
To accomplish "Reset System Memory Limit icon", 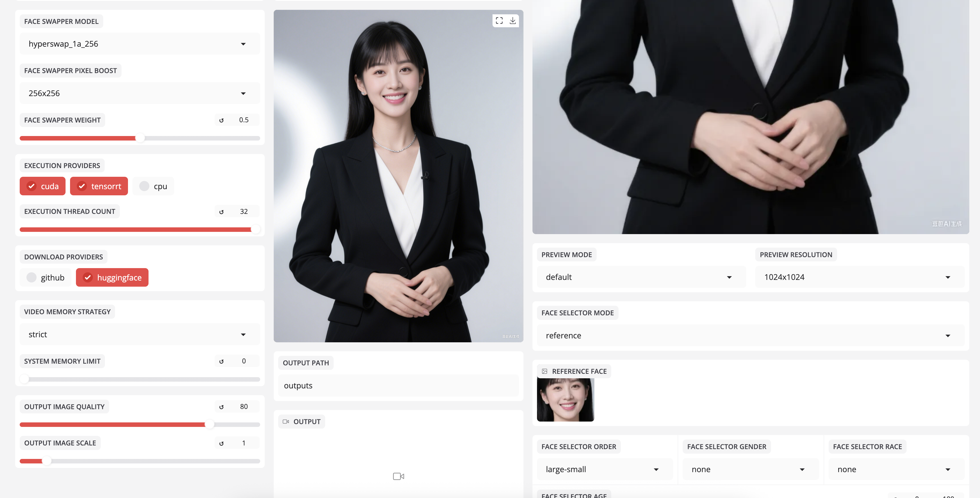I will [221, 361].
